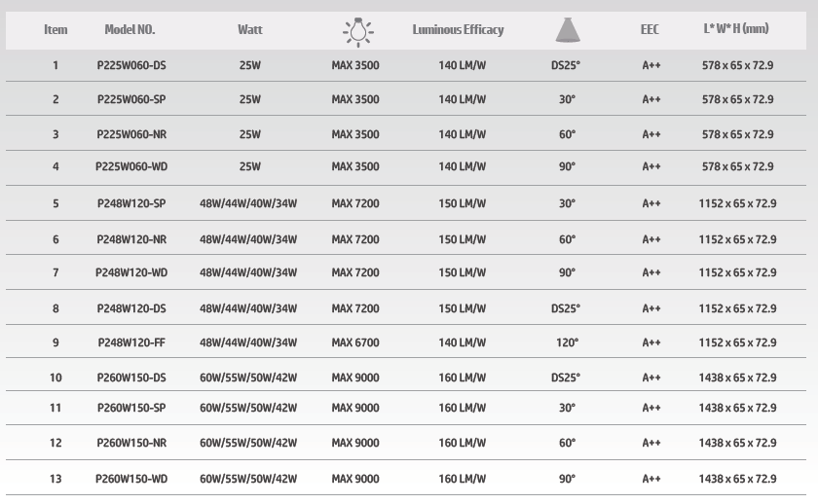Click the Luminous Efficacy column header

458,30
